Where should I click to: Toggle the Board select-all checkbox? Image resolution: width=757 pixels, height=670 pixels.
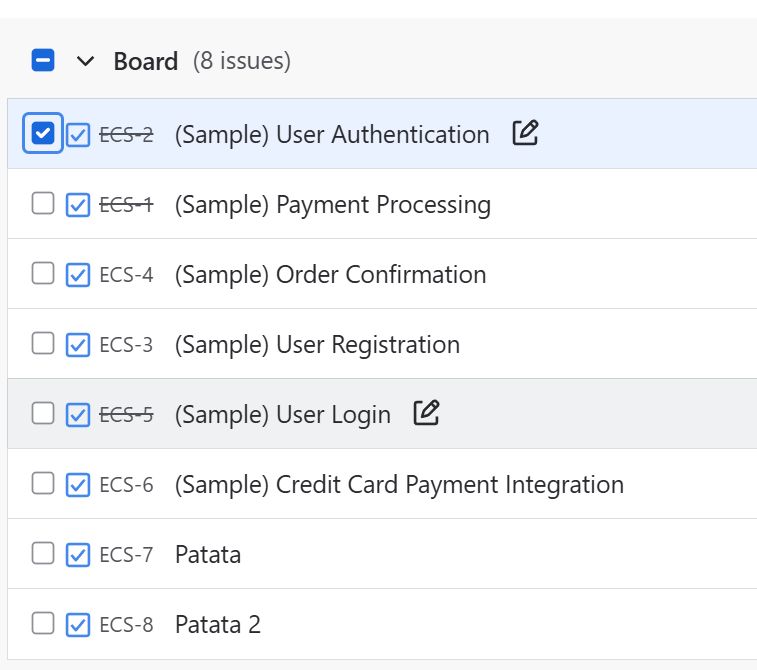(x=43, y=61)
